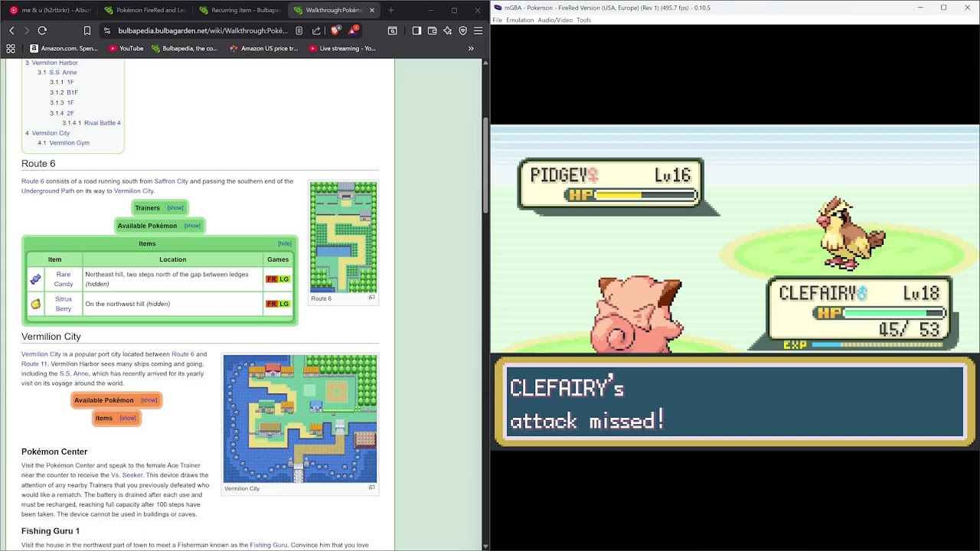The height and width of the screenshot is (551, 980).
Task: Click the 'CLEFAIRY's attack missed!' battle message box
Action: 735,402
